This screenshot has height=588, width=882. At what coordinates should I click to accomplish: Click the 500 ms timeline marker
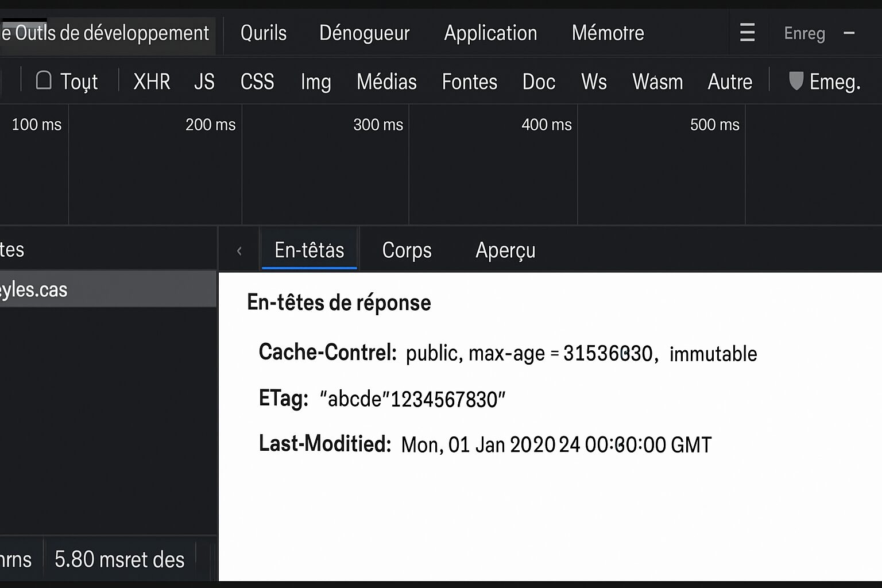pyautogui.click(x=715, y=125)
